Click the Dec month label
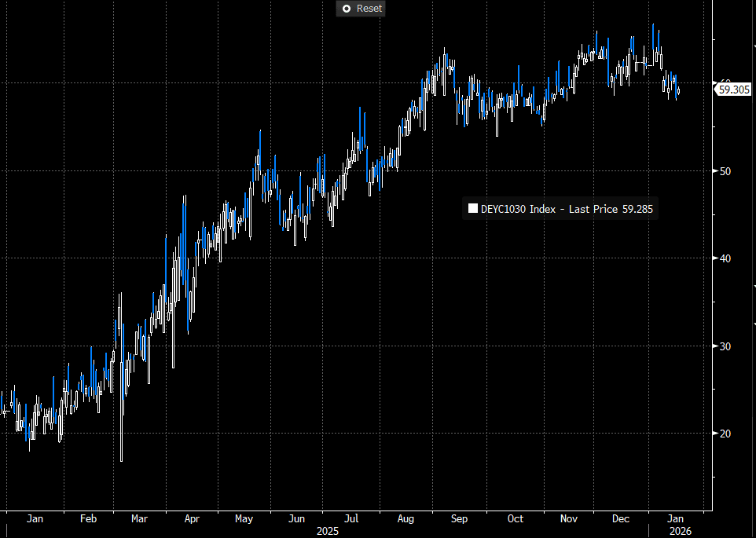Screen dimensions: 756x538 point(620,519)
